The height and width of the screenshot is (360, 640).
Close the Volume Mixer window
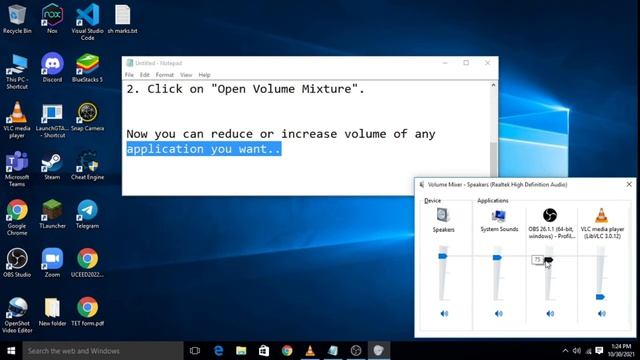[629, 184]
